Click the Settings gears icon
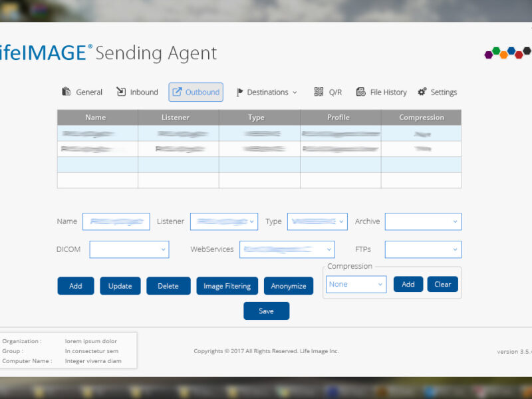The height and width of the screenshot is (399, 532). (x=422, y=92)
